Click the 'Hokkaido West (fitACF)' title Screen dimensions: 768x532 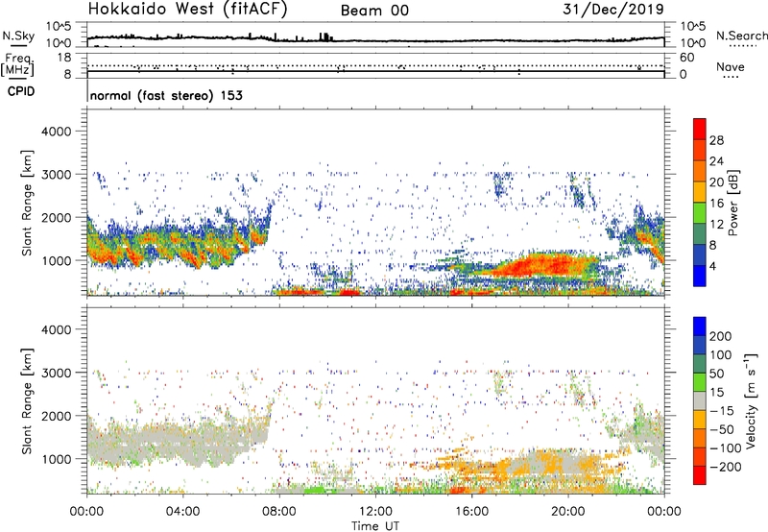pyautogui.click(x=187, y=10)
